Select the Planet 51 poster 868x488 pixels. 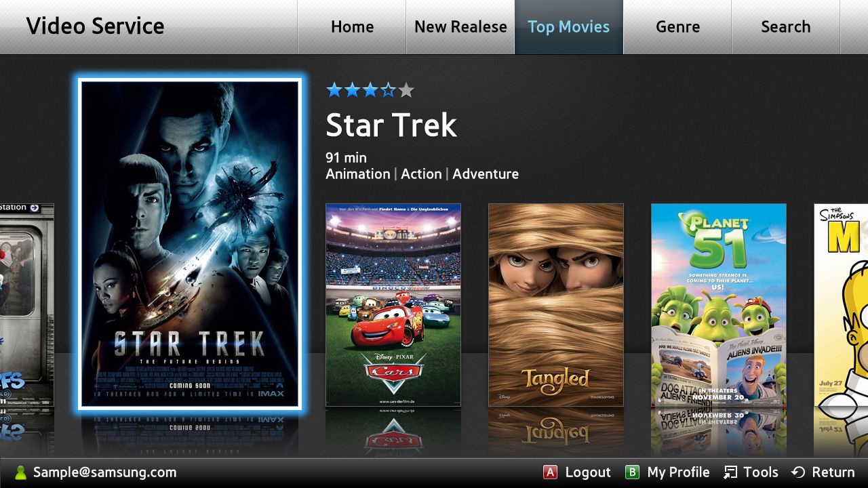(719, 305)
